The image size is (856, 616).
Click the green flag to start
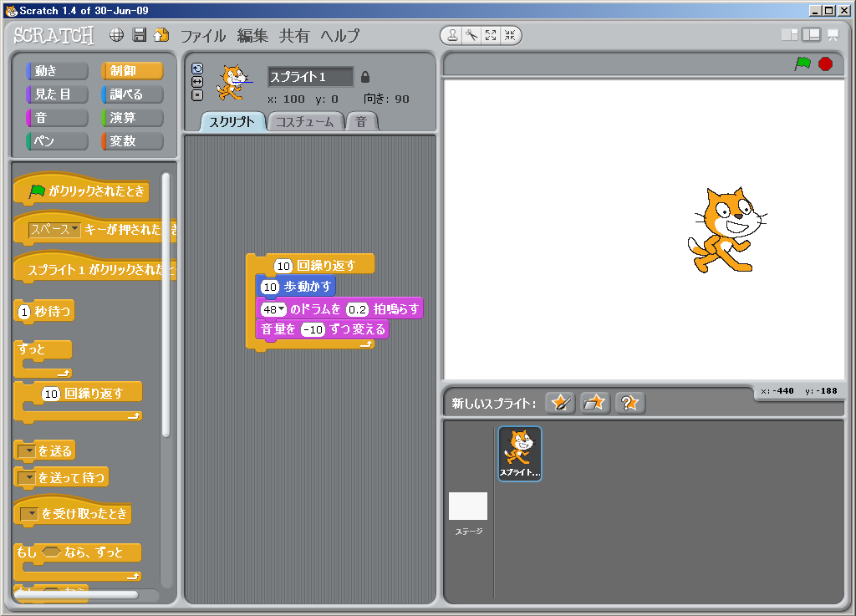tap(802, 64)
